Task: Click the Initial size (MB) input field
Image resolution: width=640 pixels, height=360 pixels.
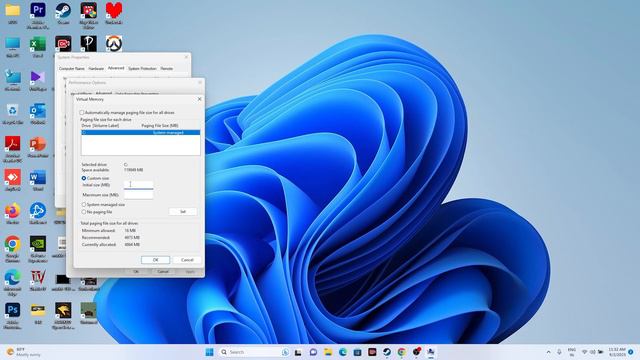Action: [x=138, y=185]
